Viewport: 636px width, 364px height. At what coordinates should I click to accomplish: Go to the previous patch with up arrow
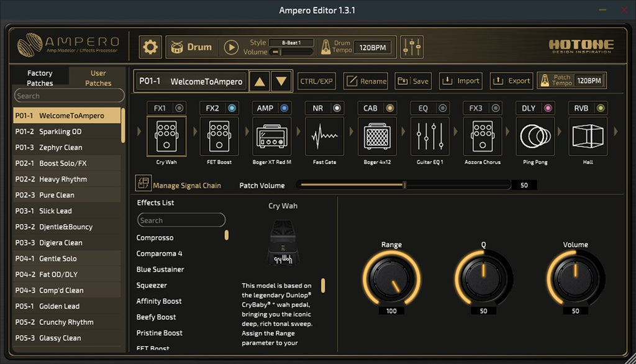click(x=260, y=81)
